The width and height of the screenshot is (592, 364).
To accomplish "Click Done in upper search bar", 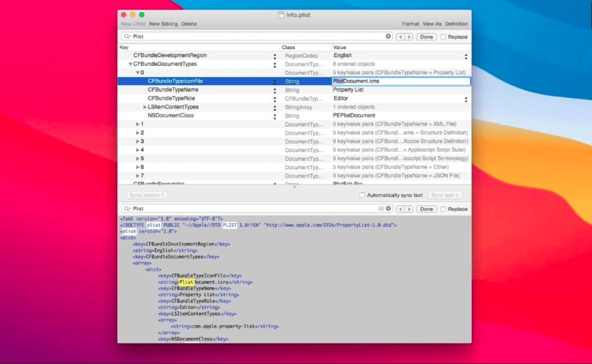I will 427,37.
